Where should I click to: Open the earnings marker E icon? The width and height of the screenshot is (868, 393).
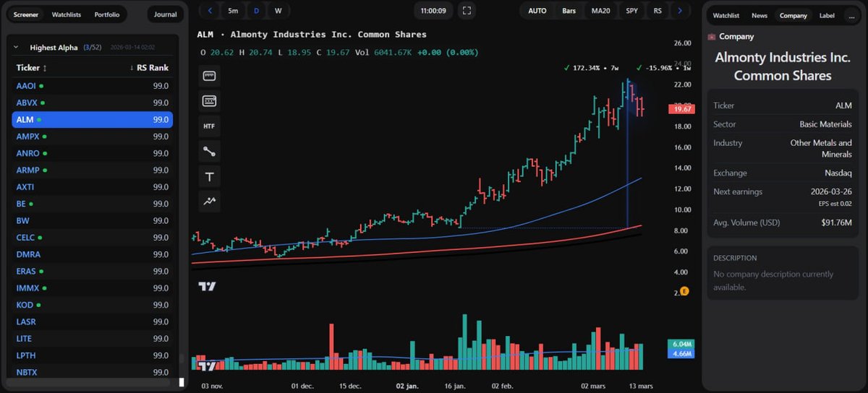click(684, 291)
